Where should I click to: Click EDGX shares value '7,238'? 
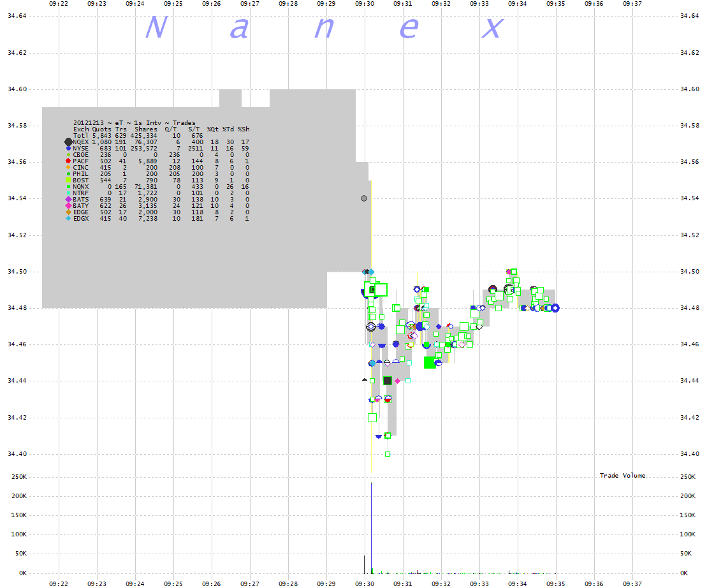pyautogui.click(x=147, y=218)
